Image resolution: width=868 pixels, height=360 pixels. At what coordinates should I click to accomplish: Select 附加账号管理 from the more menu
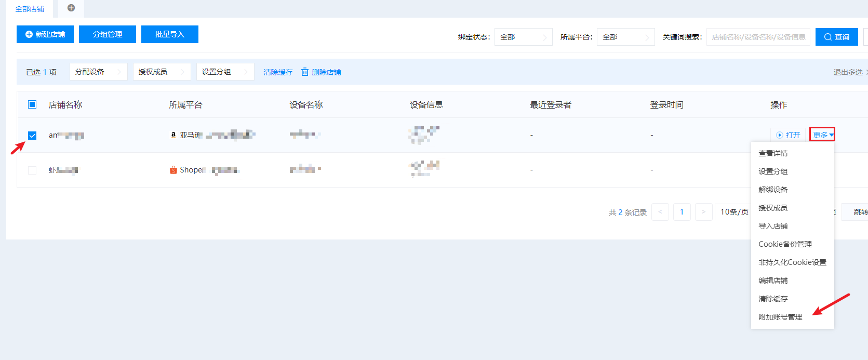pos(780,317)
